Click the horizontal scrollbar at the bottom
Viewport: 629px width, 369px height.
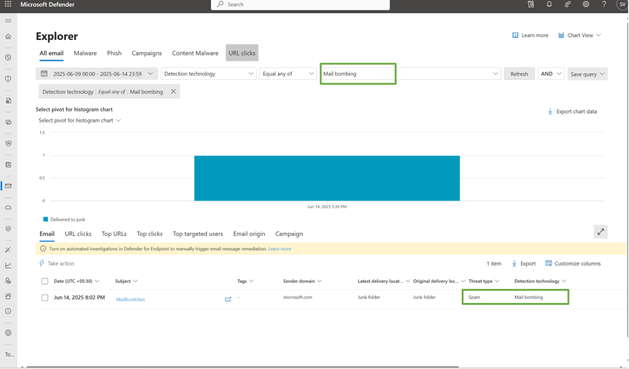click(242, 367)
